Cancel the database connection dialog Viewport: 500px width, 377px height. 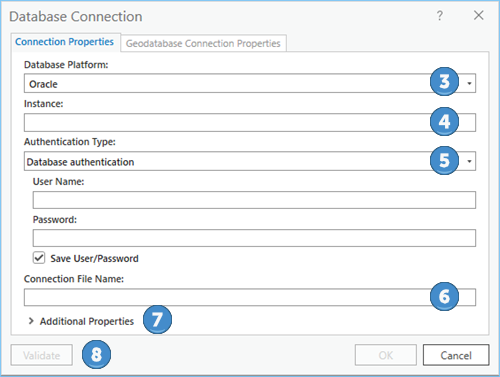click(x=456, y=355)
